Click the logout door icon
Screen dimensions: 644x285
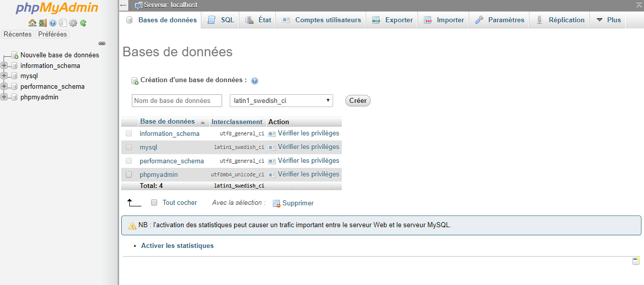coord(43,23)
